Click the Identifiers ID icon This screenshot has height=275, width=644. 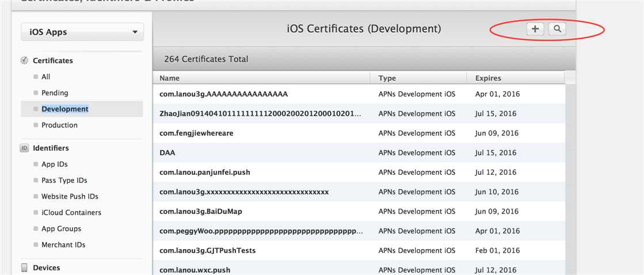pyautogui.click(x=24, y=148)
